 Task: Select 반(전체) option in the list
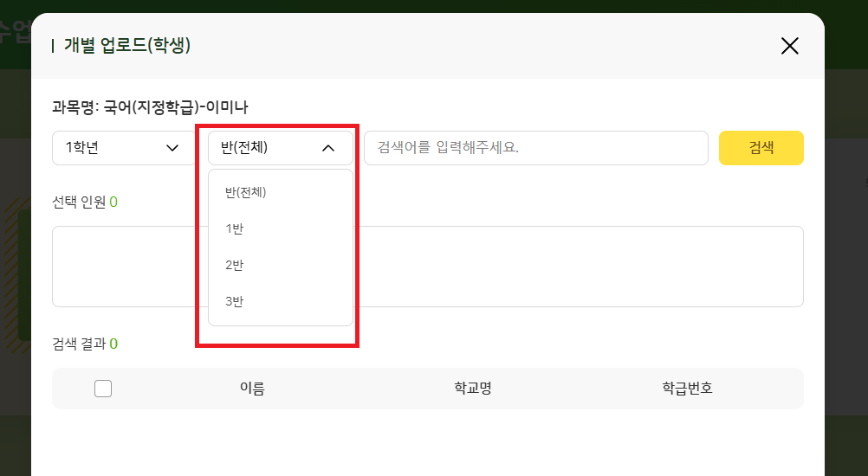point(246,192)
